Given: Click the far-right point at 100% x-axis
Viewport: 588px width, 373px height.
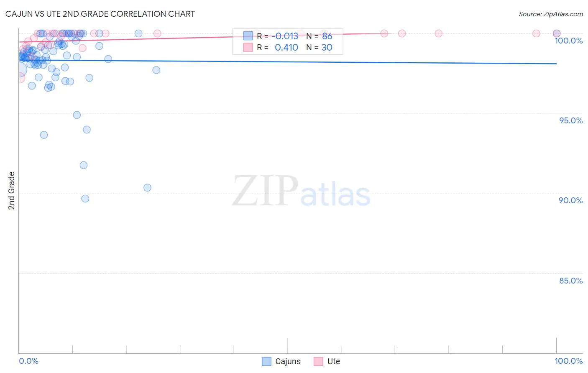Looking at the screenshot, I should [557, 33].
